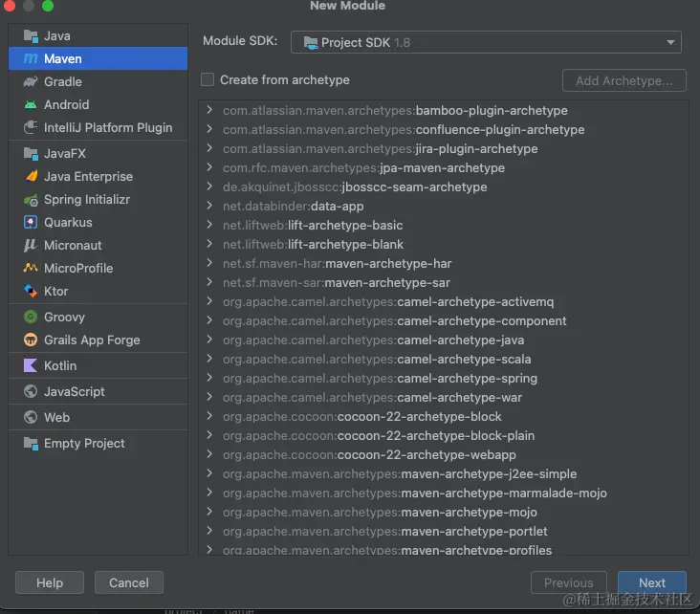Select lift-archetype-blank archetype row
Viewport: 700px width, 614px height.
[x=444, y=244]
